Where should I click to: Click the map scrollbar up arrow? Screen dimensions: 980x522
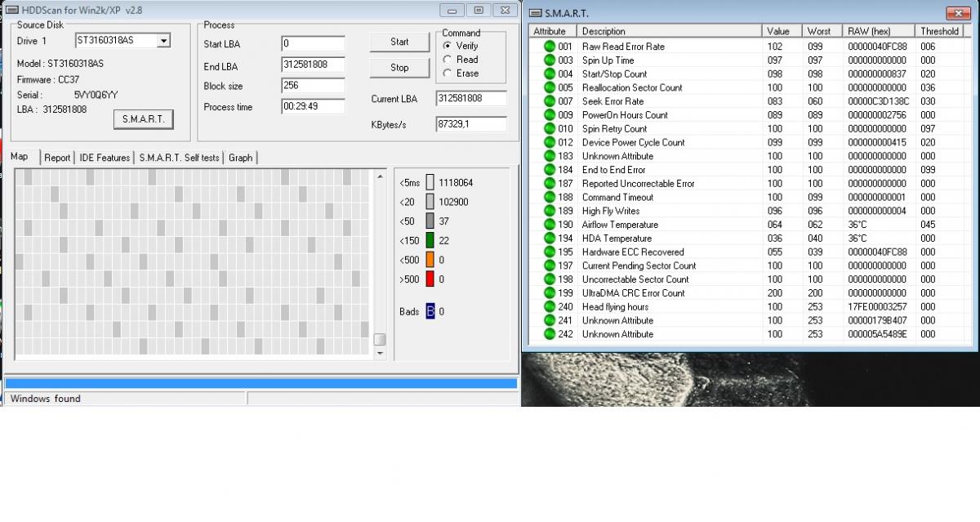pos(380,176)
